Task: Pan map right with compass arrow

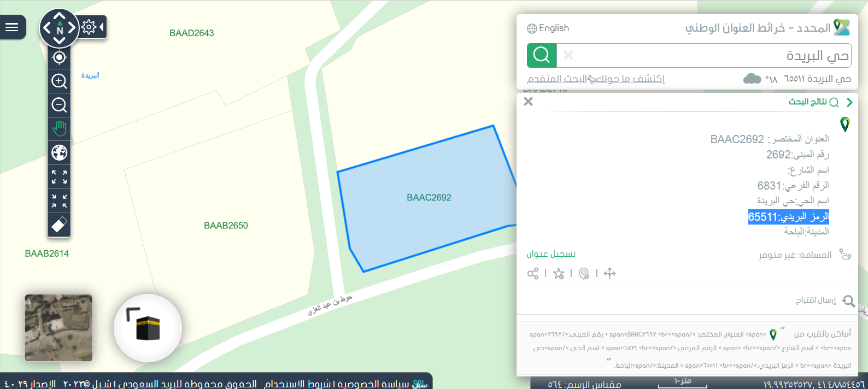Action: (72, 28)
